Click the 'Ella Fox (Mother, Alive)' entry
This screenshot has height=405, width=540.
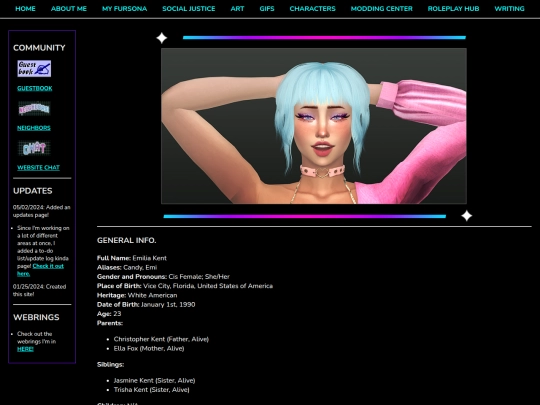pyautogui.click(x=149, y=349)
